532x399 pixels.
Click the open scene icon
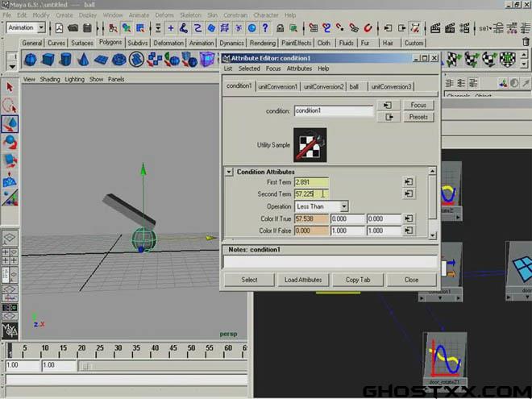73,28
